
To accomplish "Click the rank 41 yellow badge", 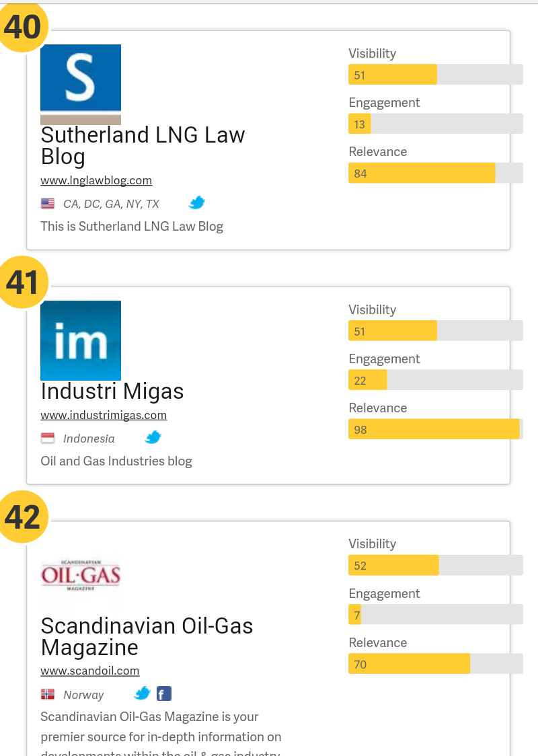I will click(x=23, y=282).
